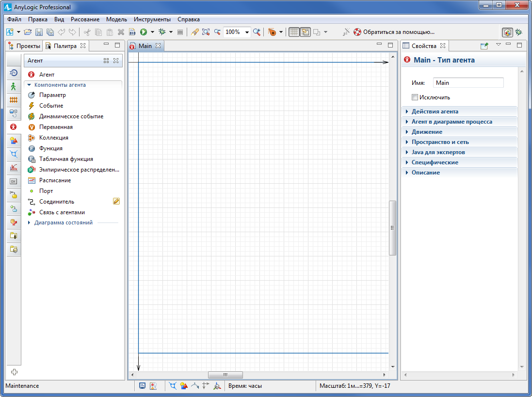Open the Controls palette with OK icon
The image size is (532, 397).
coord(13,181)
